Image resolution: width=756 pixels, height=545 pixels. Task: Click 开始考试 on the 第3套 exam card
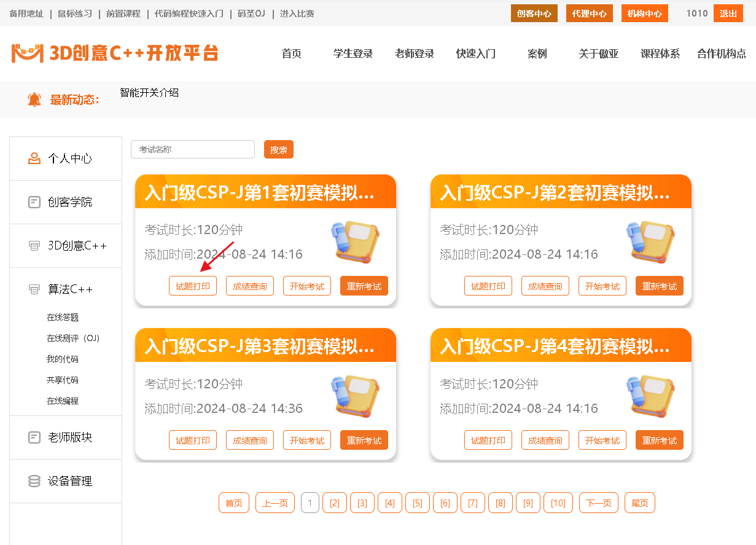[x=307, y=441]
